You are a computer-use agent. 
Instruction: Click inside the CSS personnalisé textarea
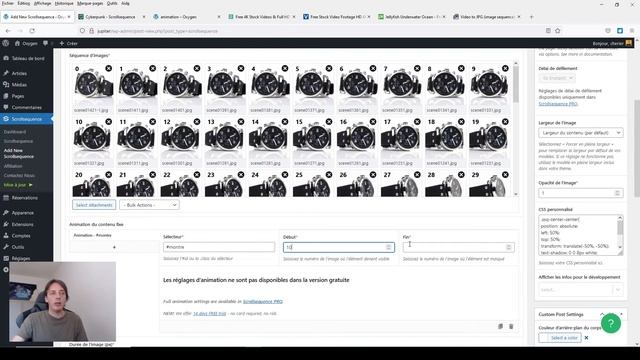578,236
